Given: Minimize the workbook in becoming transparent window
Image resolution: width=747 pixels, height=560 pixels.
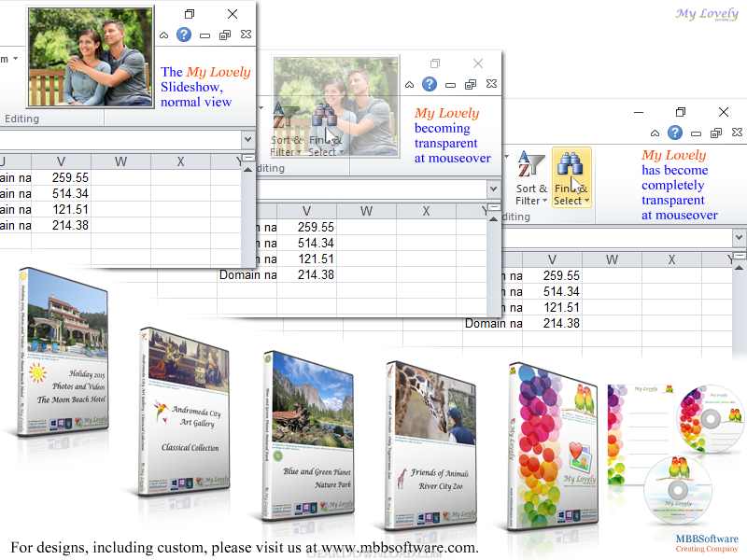Looking at the screenshot, I should (x=451, y=85).
